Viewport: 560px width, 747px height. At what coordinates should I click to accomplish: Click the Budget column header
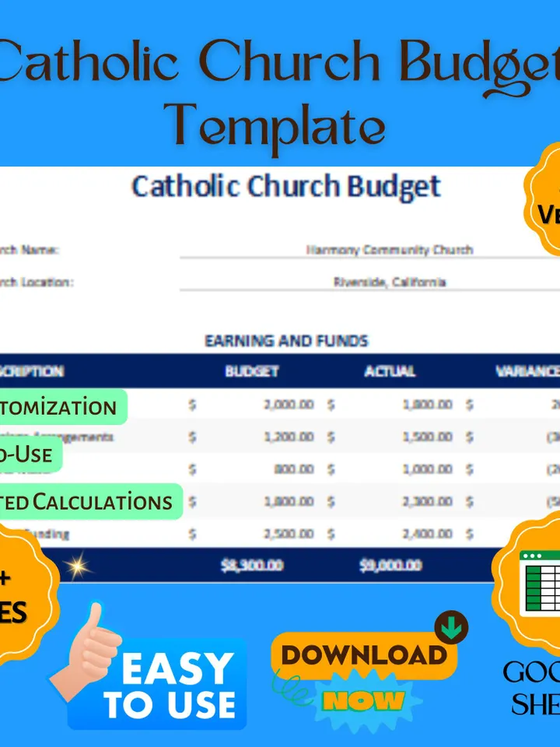tap(252, 371)
